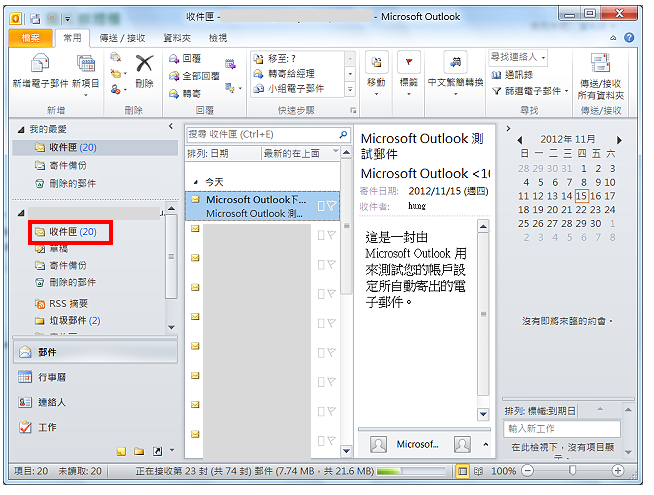This screenshot has height=495, width=654.
Task: Click the notes icon at bottom
Action: [x=121, y=451]
